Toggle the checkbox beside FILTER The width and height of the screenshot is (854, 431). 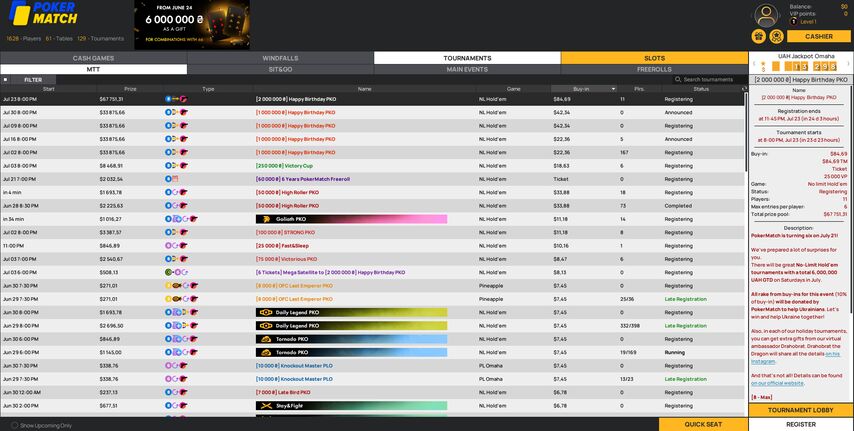coord(5,79)
